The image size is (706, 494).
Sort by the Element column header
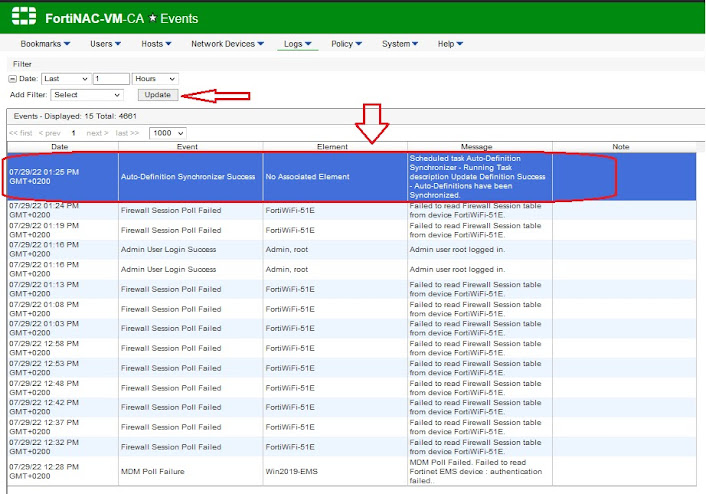335,147
